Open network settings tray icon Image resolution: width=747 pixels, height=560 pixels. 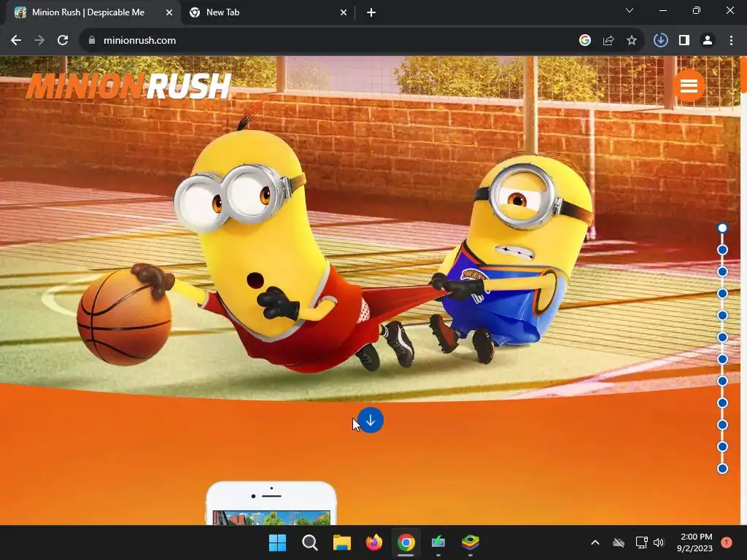(641, 542)
